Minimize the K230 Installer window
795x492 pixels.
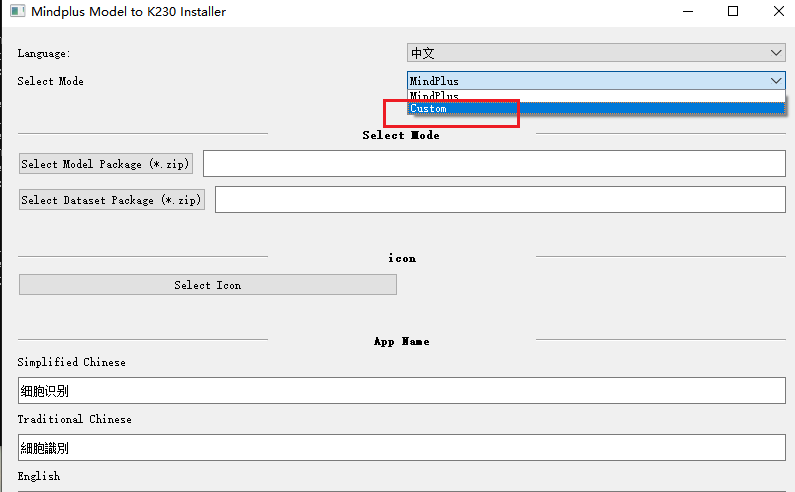click(x=687, y=12)
